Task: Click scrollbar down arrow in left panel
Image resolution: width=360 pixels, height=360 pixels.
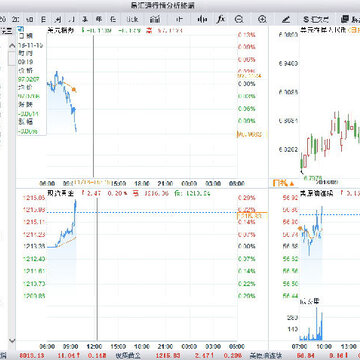Action: coord(12,341)
